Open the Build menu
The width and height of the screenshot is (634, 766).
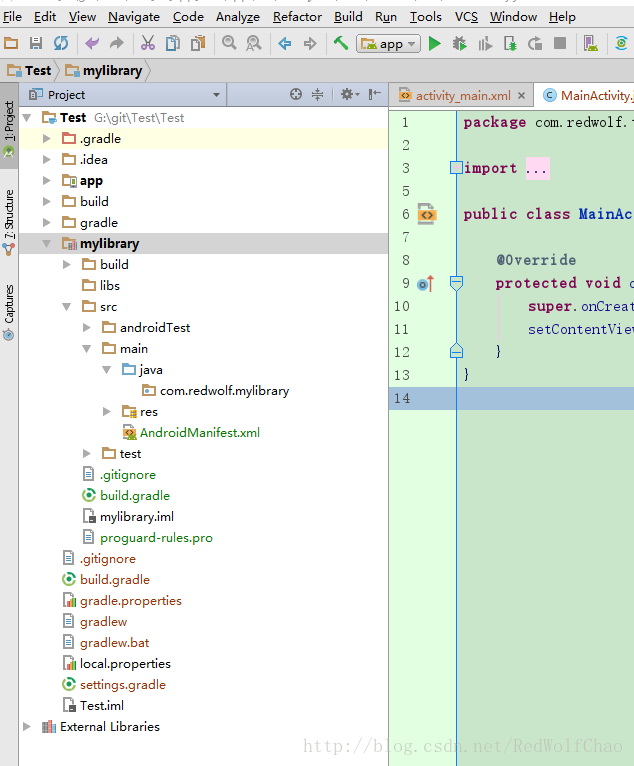coord(348,17)
